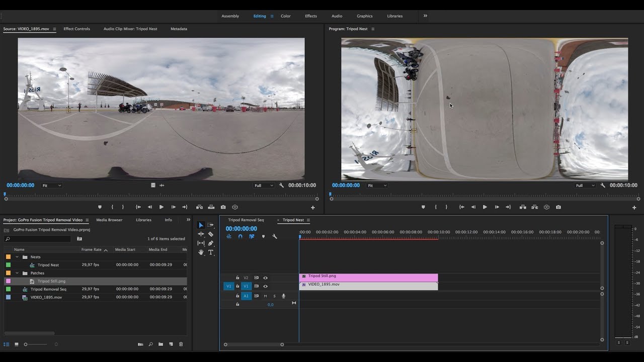Select the Selection tool arrow

click(201, 225)
